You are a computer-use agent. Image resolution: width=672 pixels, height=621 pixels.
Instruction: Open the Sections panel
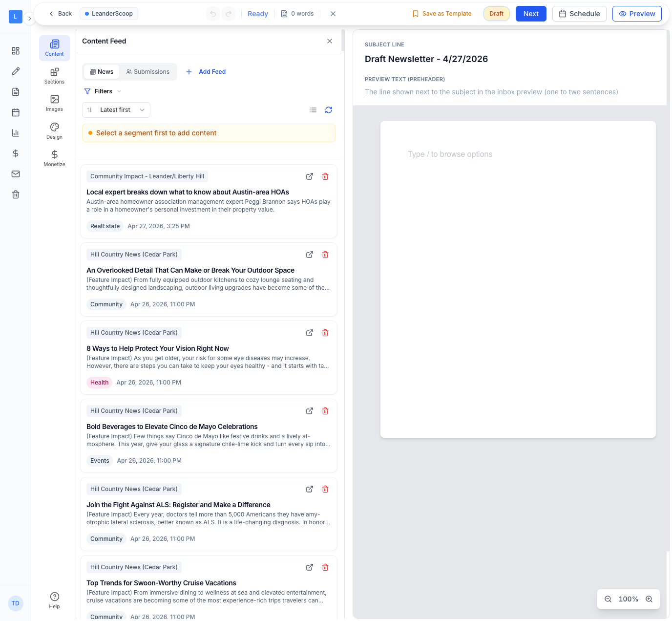pyautogui.click(x=55, y=76)
